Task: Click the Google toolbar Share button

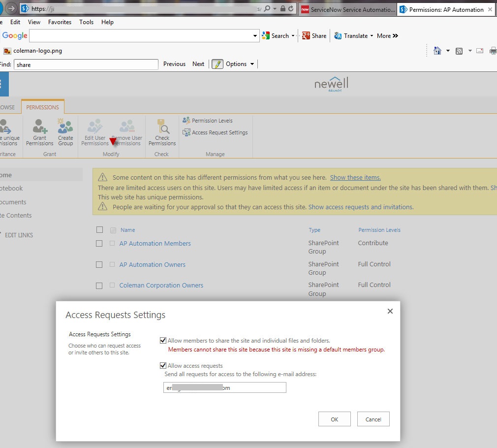Action: tap(314, 36)
